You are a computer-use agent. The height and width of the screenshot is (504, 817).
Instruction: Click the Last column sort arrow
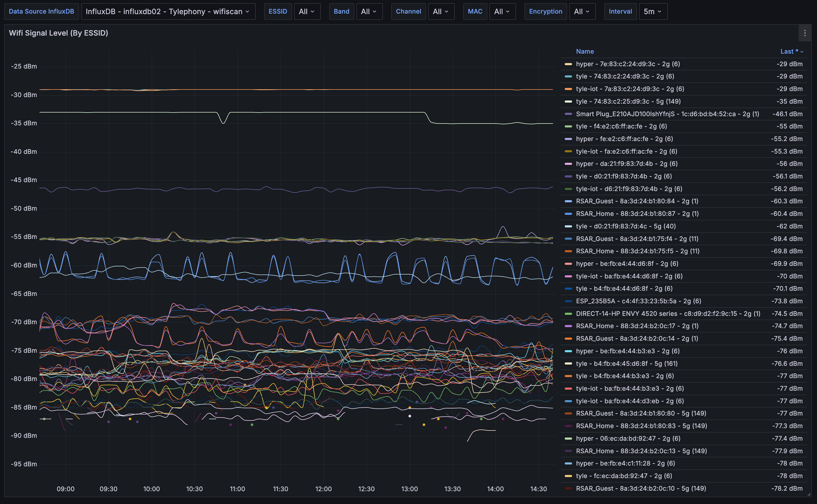(802, 52)
